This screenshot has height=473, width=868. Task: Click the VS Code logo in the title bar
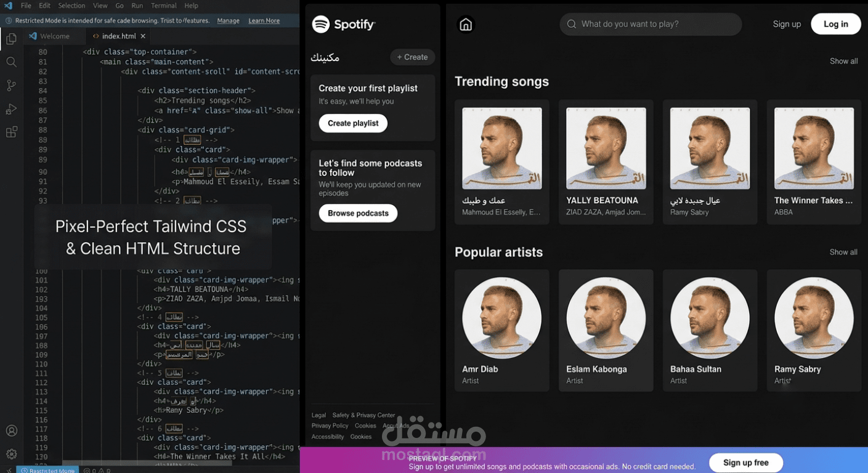(x=8, y=6)
